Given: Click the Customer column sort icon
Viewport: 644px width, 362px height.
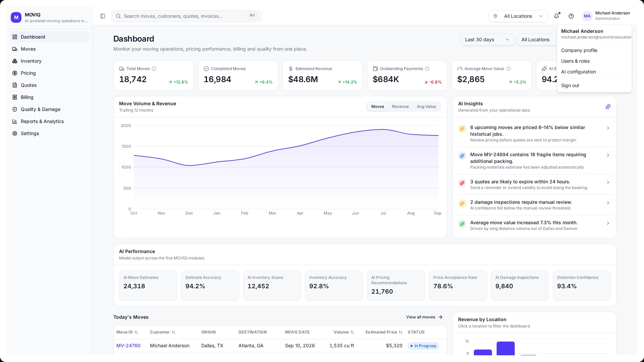Looking at the screenshot, I should [173, 332].
